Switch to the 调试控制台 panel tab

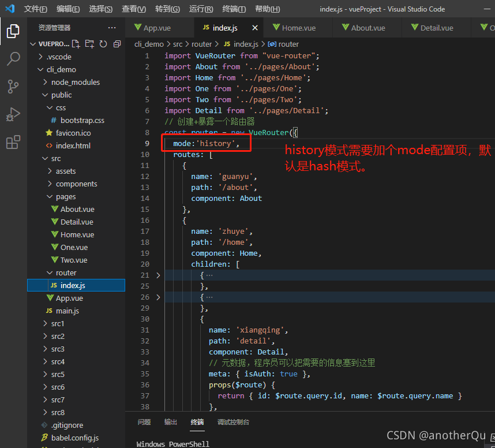(233, 422)
